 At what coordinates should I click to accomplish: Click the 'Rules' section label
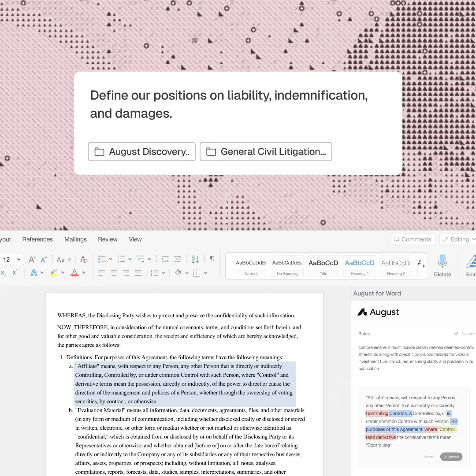point(364,334)
